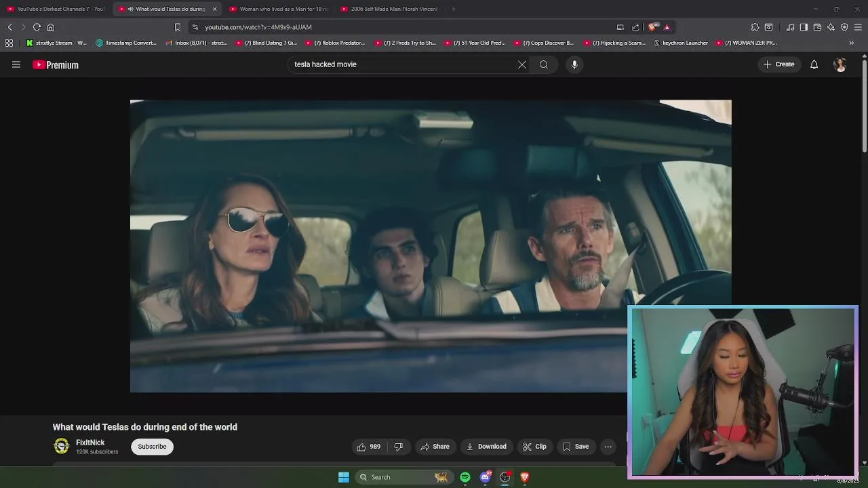Open more actions three-dot menu
Screen dimensions: 868x488
[x=608, y=447]
